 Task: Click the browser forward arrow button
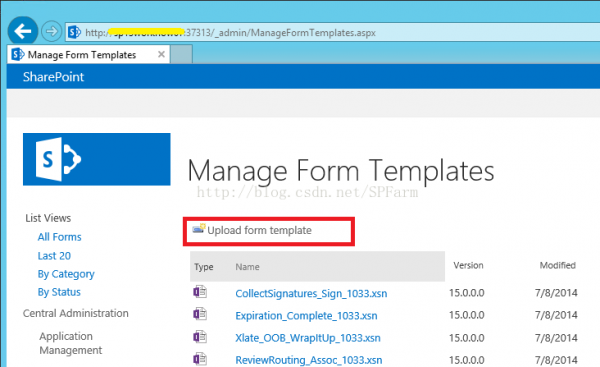[x=51, y=31]
